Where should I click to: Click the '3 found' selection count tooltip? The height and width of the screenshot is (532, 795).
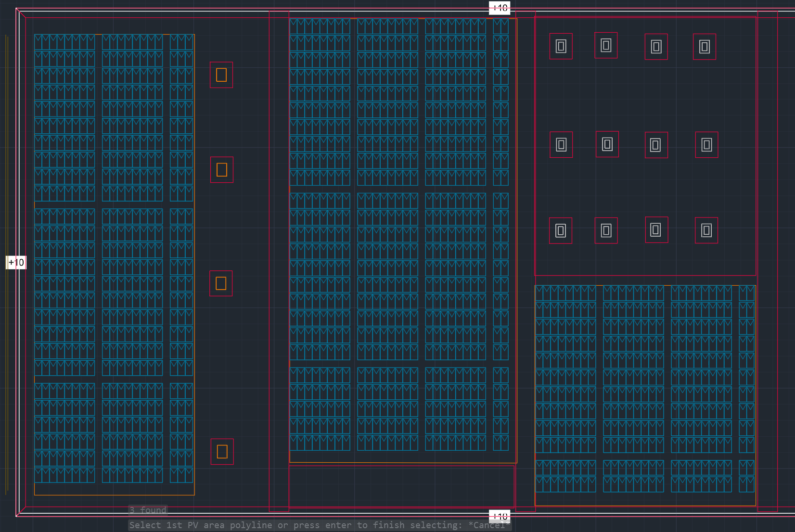[x=147, y=510]
